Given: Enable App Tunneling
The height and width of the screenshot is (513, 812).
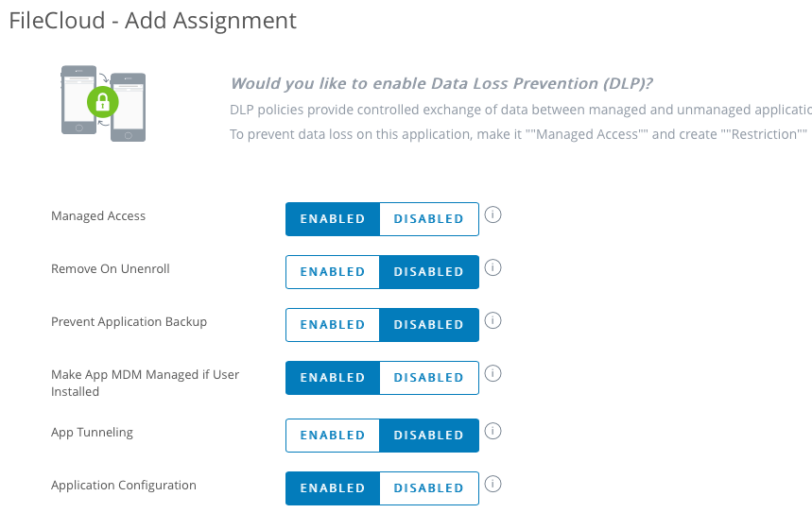Looking at the screenshot, I should (x=333, y=436).
